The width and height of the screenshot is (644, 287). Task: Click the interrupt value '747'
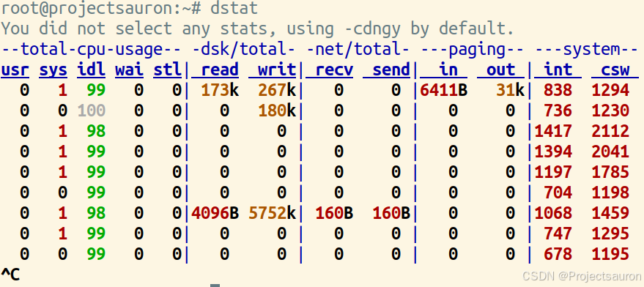click(558, 234)
